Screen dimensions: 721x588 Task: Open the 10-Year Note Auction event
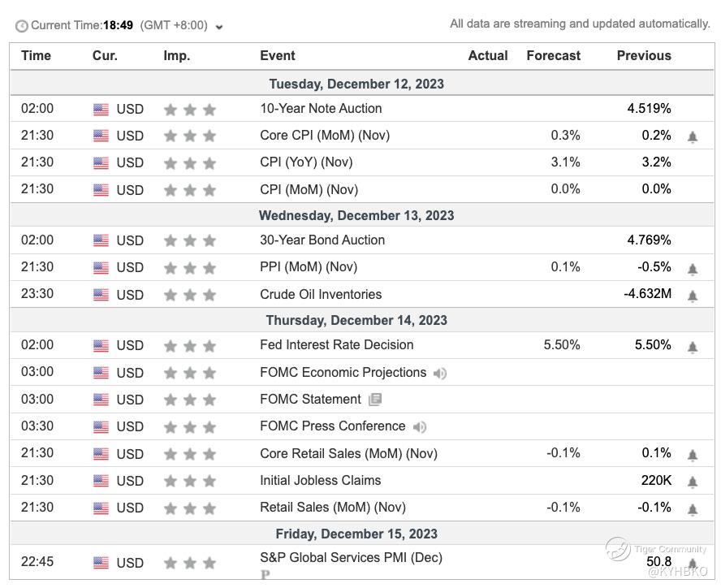(321, 109)
